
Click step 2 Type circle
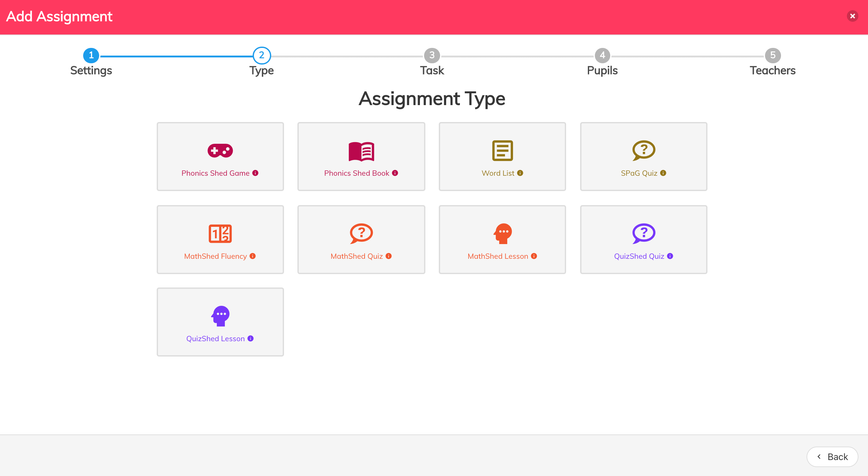262,56
